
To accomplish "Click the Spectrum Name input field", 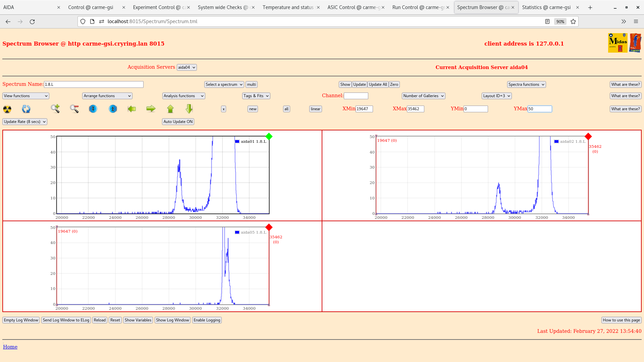I will tap(94, 84).
